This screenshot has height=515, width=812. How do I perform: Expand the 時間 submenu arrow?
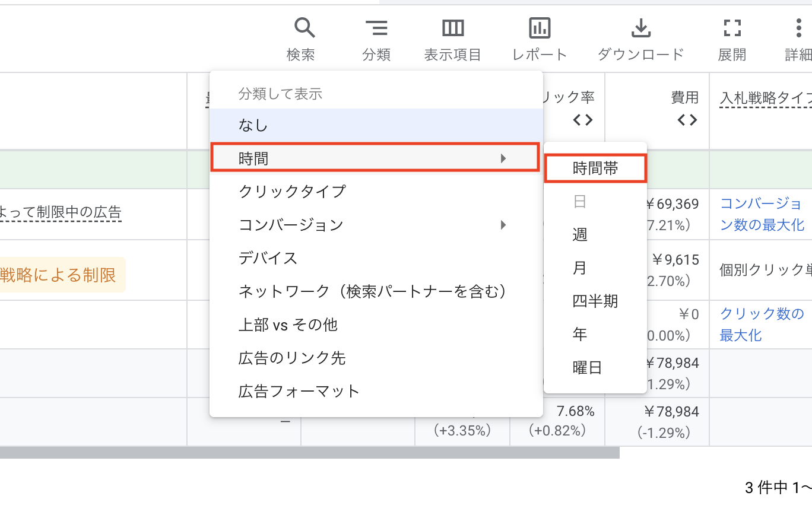pos(503,158)
